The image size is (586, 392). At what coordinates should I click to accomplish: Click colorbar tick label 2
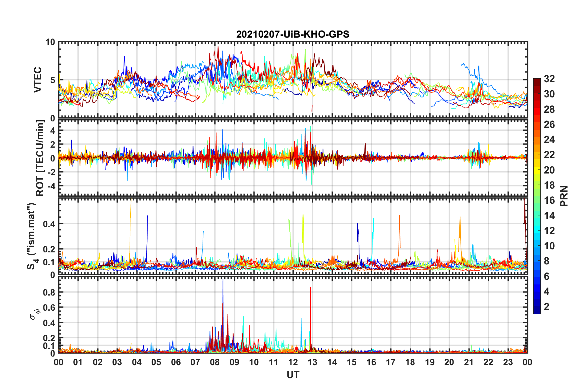coord(547,306)
